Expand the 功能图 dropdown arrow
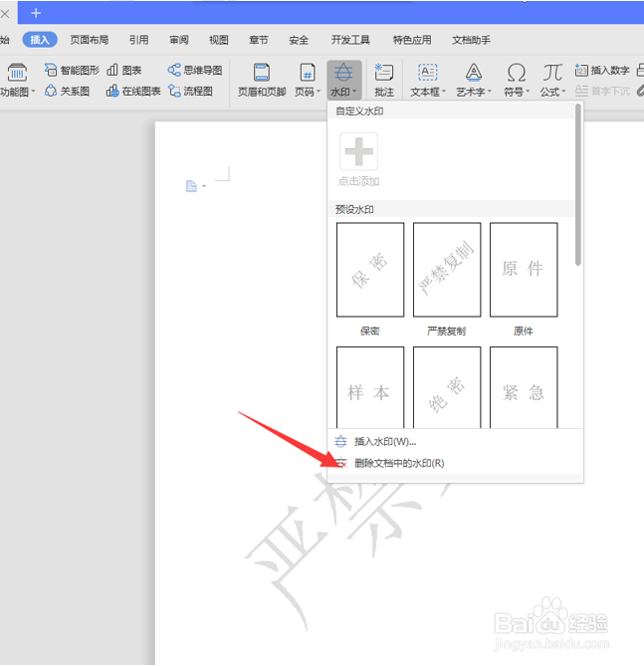Image resolution: width=644 pixels, height=666 pixels. click(33, 92)
